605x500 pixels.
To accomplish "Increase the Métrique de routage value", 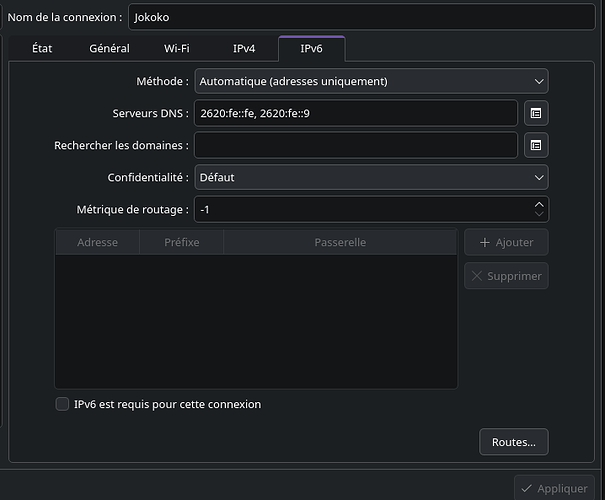I will [539, 204].
